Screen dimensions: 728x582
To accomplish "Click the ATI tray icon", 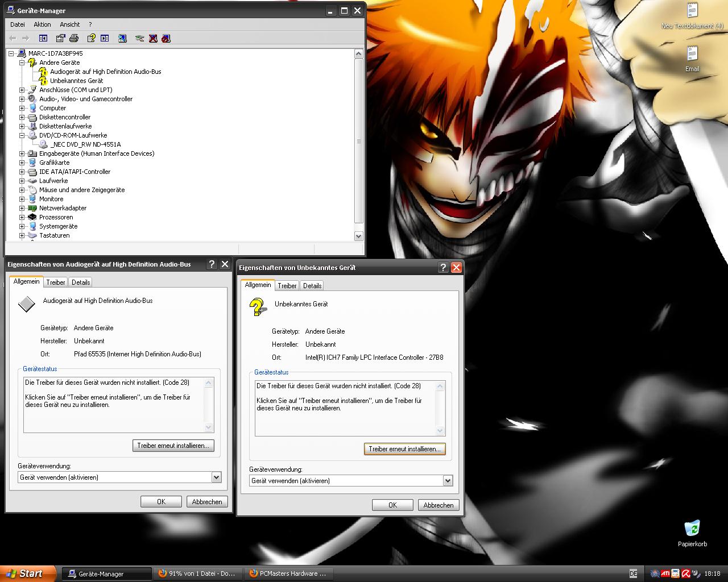I will tap(665, 573).
